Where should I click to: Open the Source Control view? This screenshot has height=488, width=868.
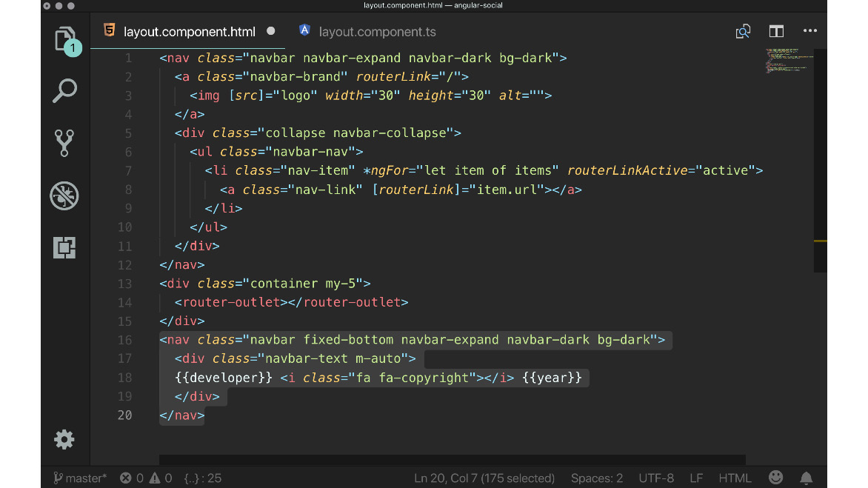coord(64,143)
